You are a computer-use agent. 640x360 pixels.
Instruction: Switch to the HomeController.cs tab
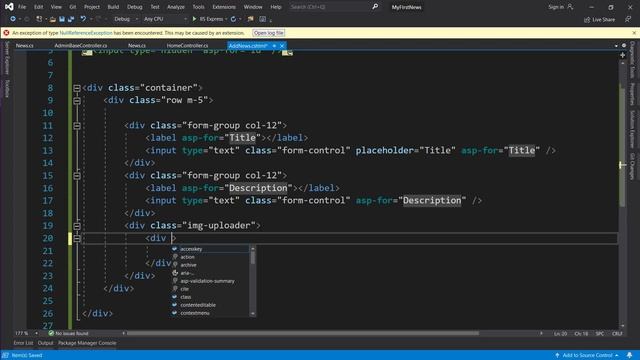(x=187, y=46)
